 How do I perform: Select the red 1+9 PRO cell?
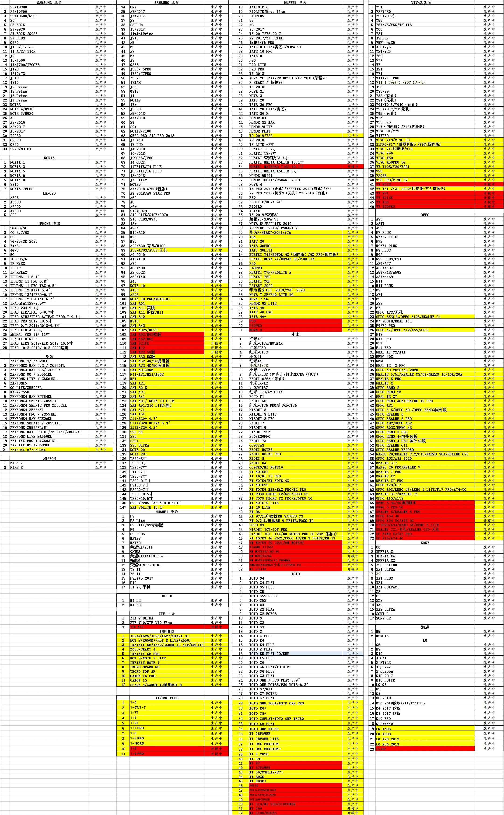pos(167,754)
